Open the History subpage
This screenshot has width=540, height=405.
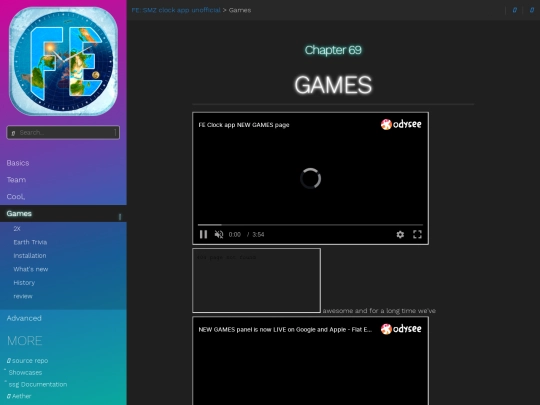point(24,282)
